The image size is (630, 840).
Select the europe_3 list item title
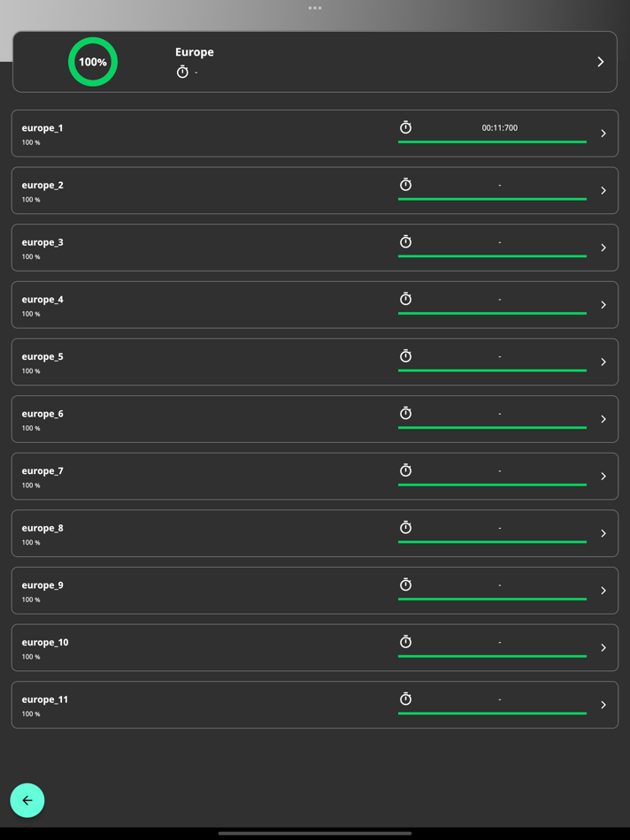(x=42, y=242)
